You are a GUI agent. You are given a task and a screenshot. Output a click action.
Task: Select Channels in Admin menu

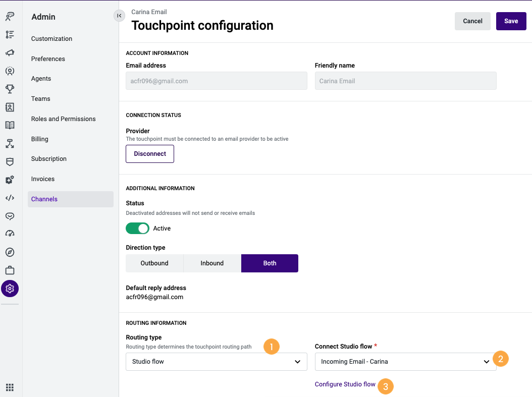[71, 199]
